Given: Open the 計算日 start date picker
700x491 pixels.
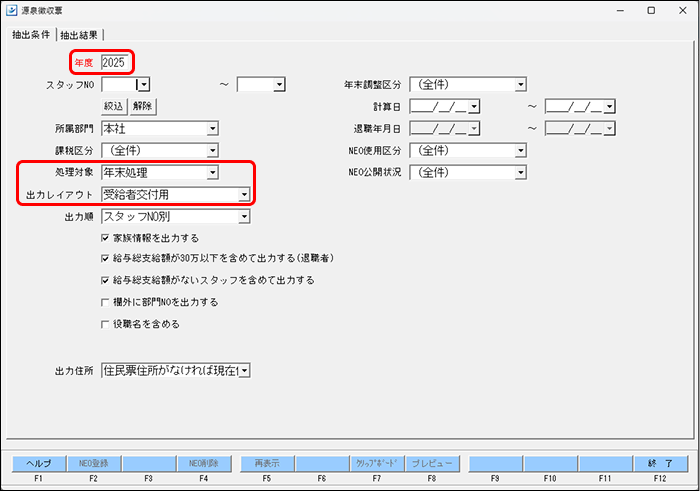Looking at the screenshot, I should tap(474, 106).
